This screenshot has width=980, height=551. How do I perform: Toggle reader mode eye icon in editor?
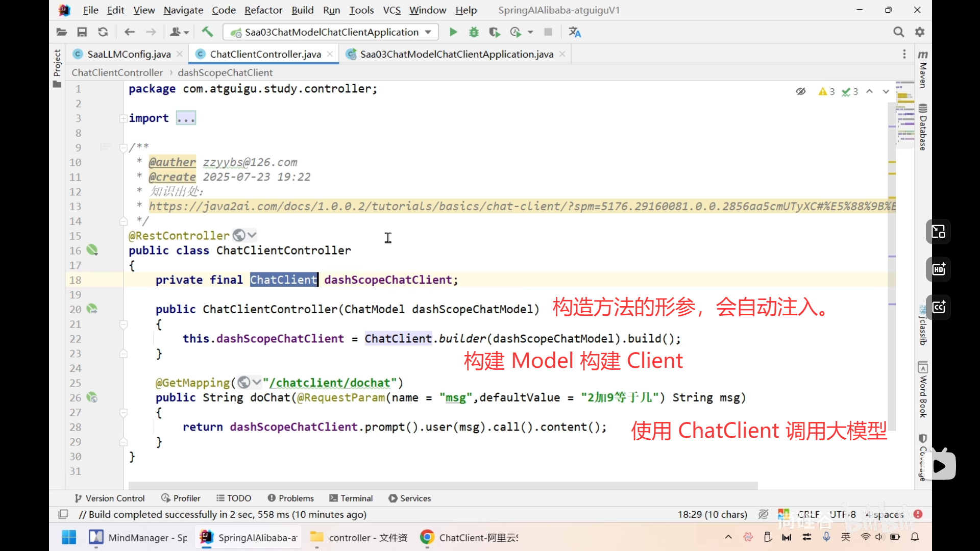point(800,91)
